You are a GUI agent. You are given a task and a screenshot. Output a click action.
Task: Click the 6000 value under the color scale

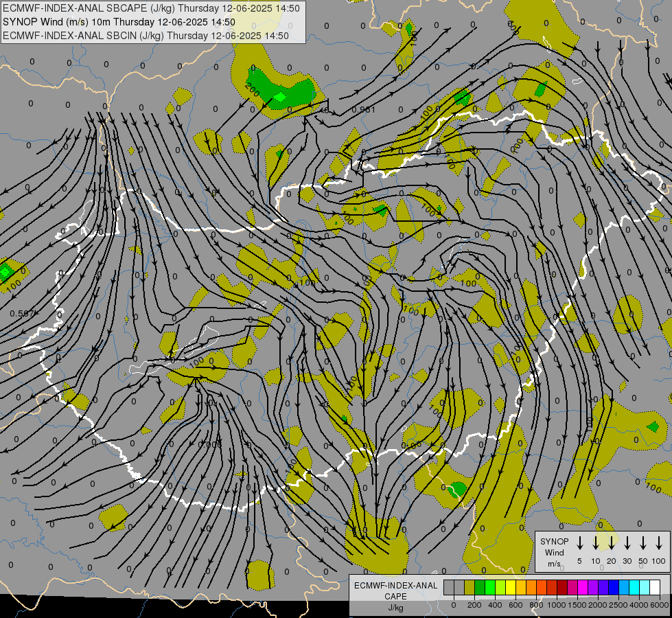[x=660, y=605]
